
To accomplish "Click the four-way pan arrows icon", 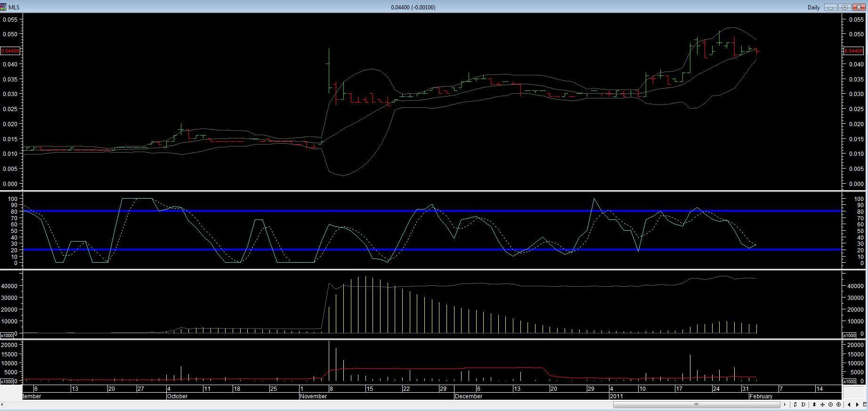I will point(822,404).
